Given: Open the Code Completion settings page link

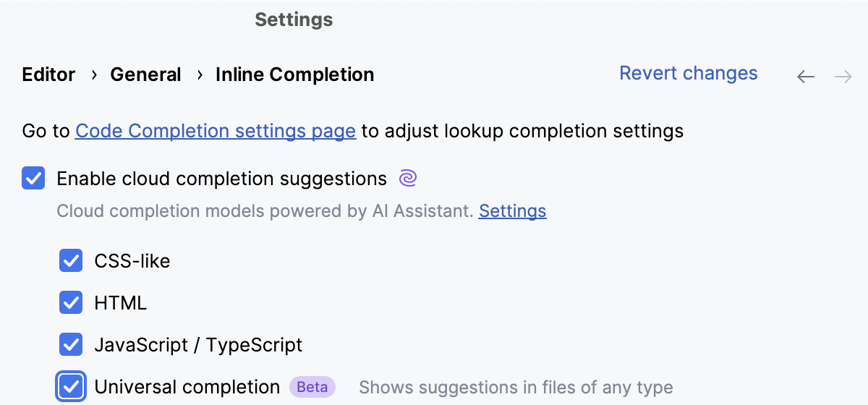Looking at the screenshot, I should (216, 131).
